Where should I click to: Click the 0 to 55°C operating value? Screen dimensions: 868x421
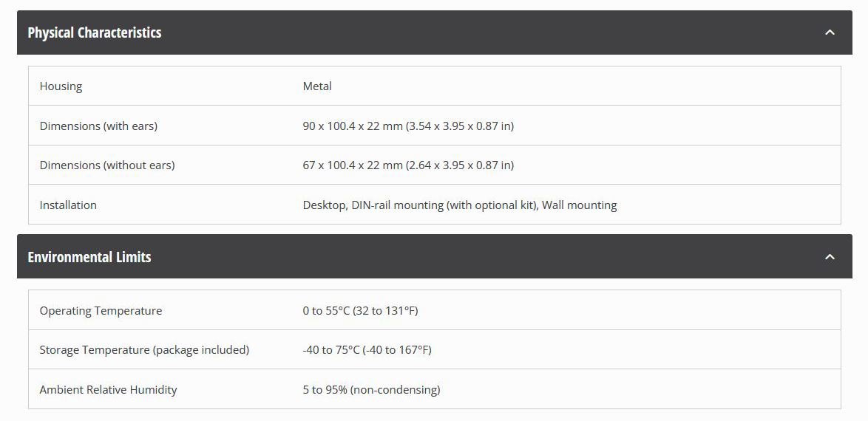tap(326, 311)
